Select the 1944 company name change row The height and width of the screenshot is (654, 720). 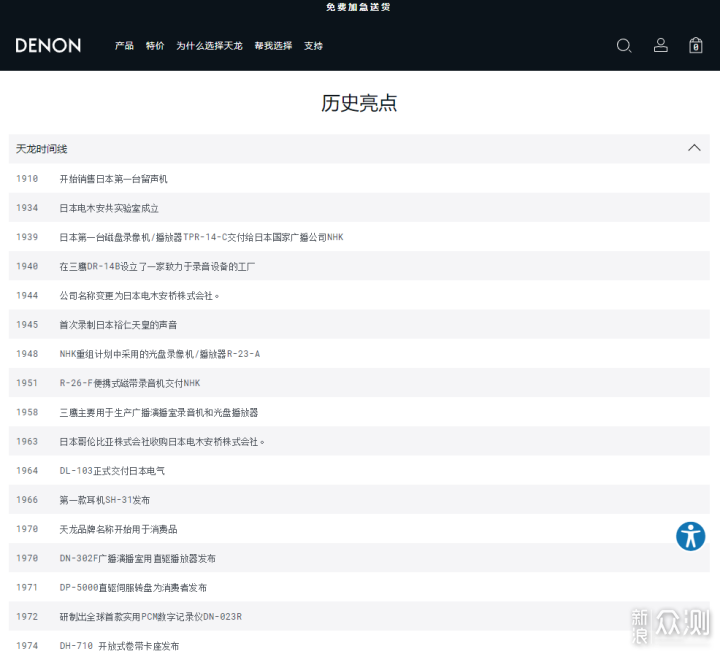(x=359, y=295)
